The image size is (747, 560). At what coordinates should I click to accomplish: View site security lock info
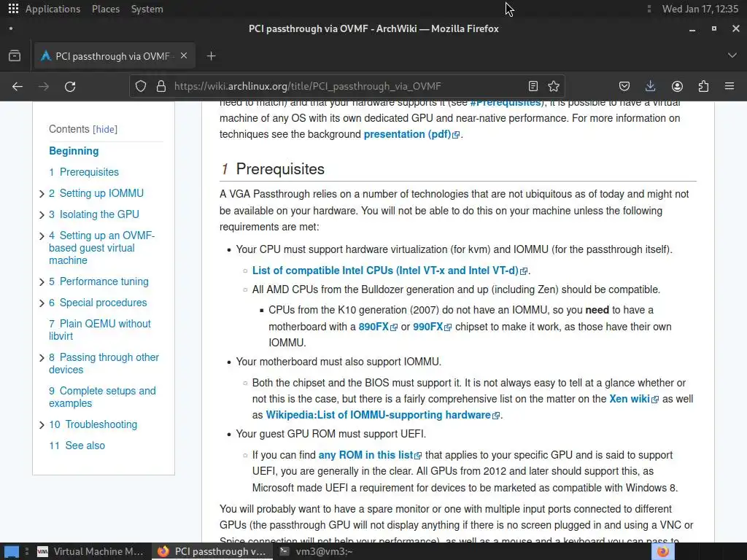161,86
